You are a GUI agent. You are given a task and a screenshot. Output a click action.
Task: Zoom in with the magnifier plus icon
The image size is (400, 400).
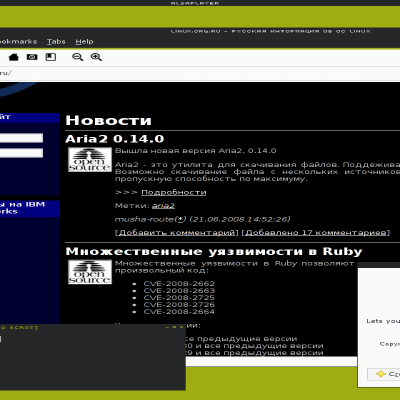(x=96, y=57)
